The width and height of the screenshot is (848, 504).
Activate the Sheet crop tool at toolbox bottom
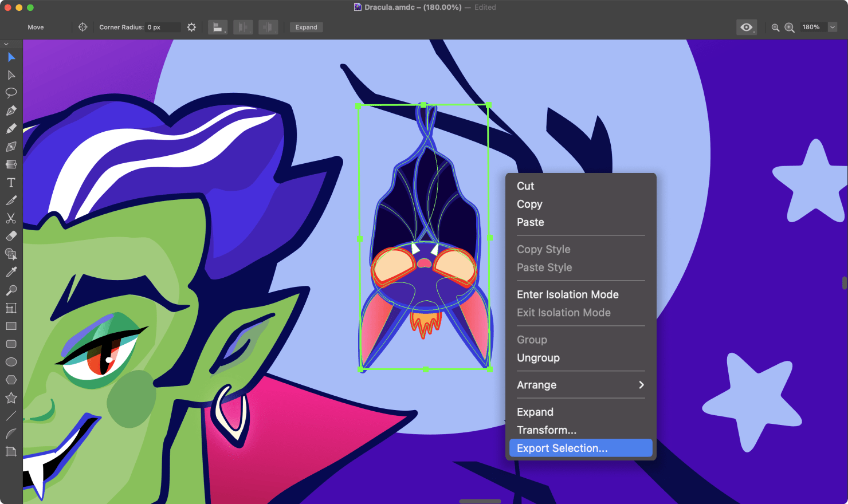[11, 451]
